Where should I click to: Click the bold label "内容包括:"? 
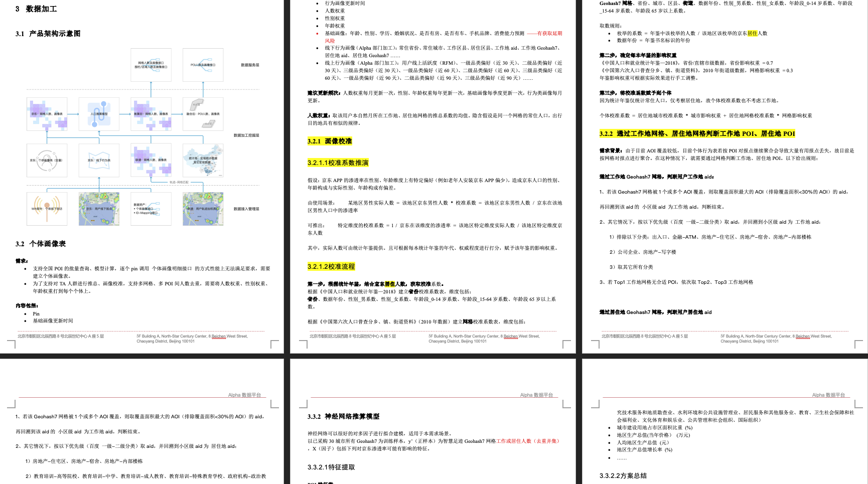coord(27,305)
